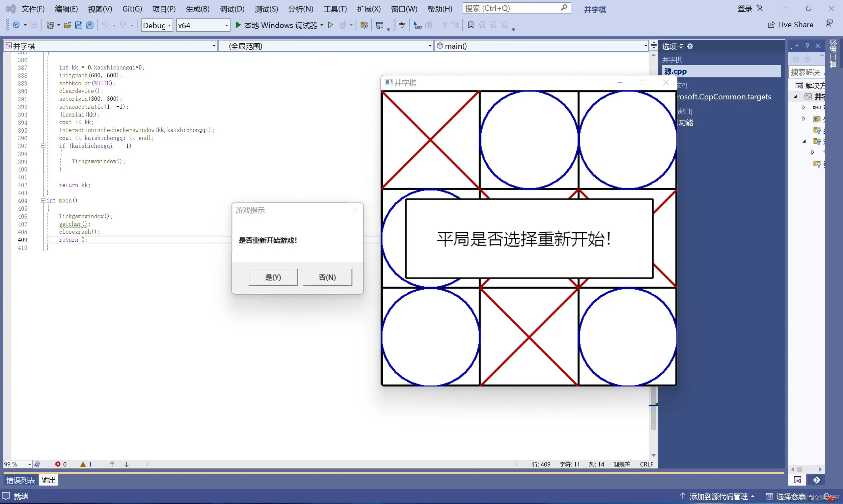Start without debugging using the hollow play icon
The image size is (843, 504).
331,25
